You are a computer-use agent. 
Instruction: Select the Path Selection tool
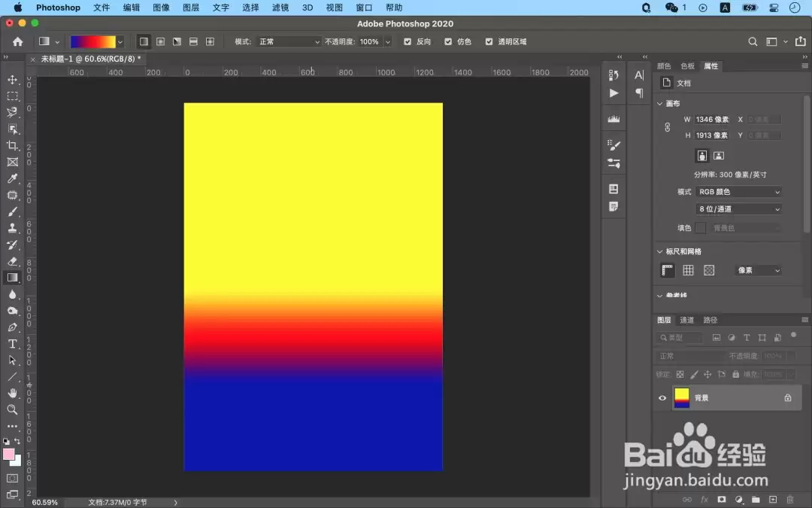13,360
